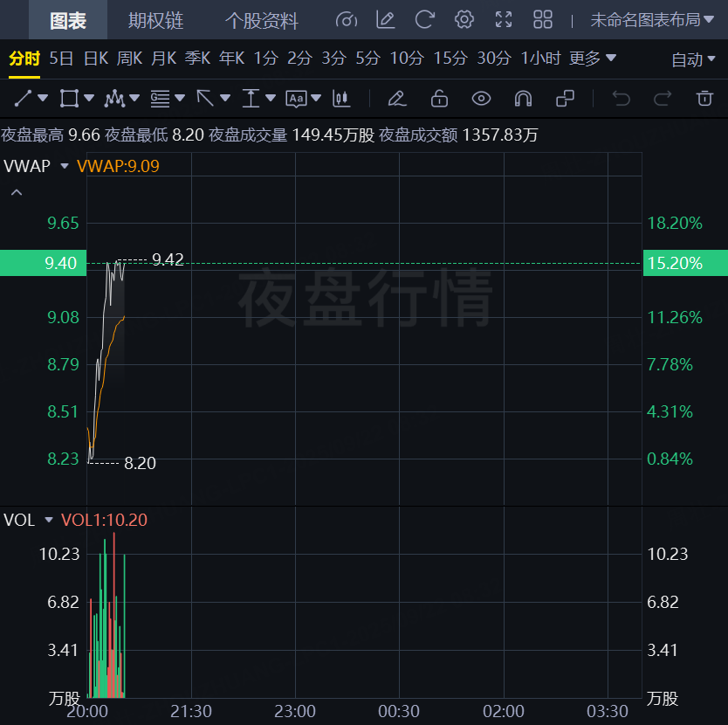Toggle the lock drawings icon
The width and height of the screenshot is (728, 725).
pos(439,98)
